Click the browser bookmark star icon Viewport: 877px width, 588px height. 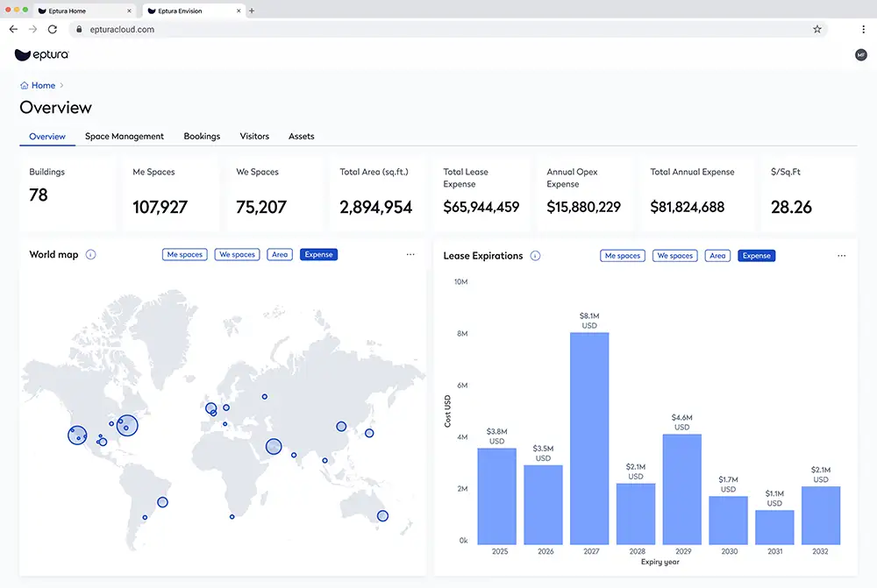817,29
